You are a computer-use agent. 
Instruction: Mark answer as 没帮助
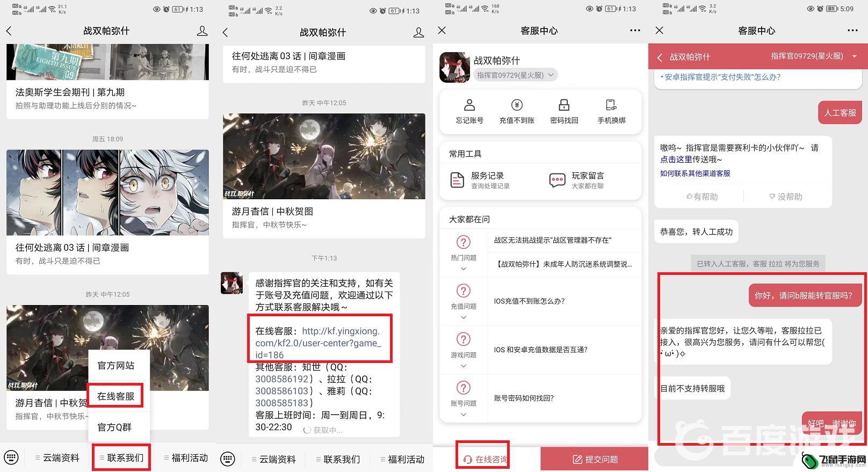pyautogui.click(x=785, y=197)
